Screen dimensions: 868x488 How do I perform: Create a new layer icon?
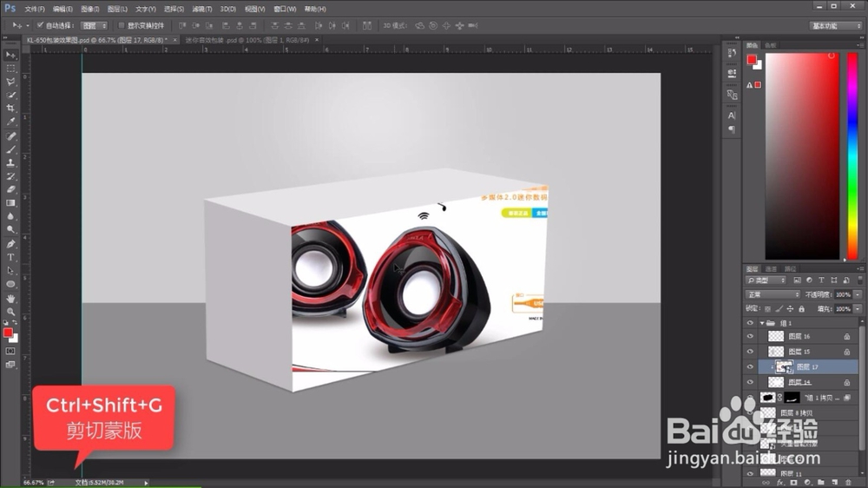[x=834, y=483]
